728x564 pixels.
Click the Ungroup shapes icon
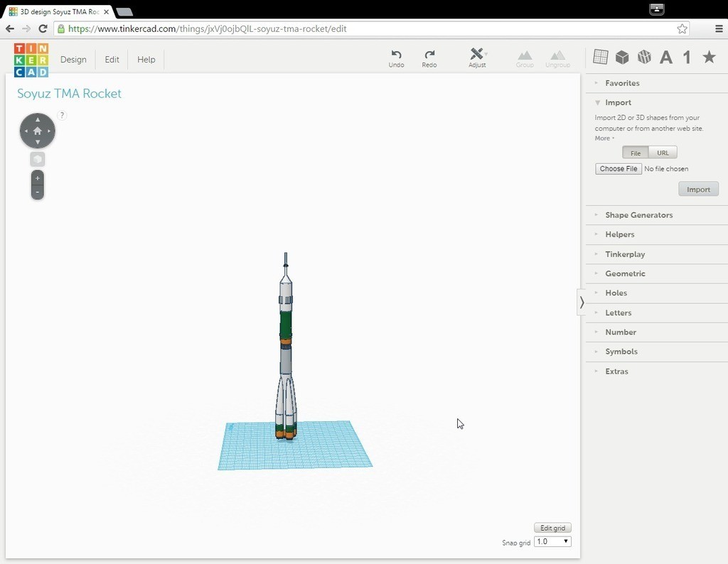(557, 59)
